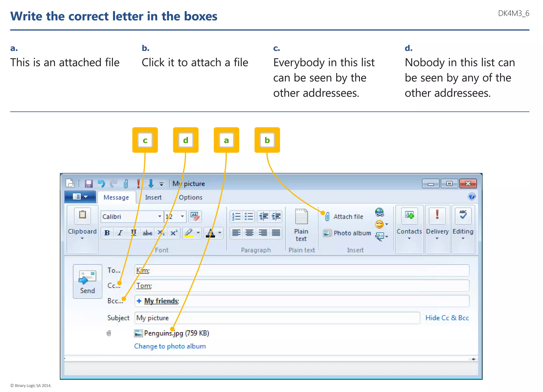Click the clear formatting eraser icon
This screenshot has width=543, height=392.
[x=195, y=216]
